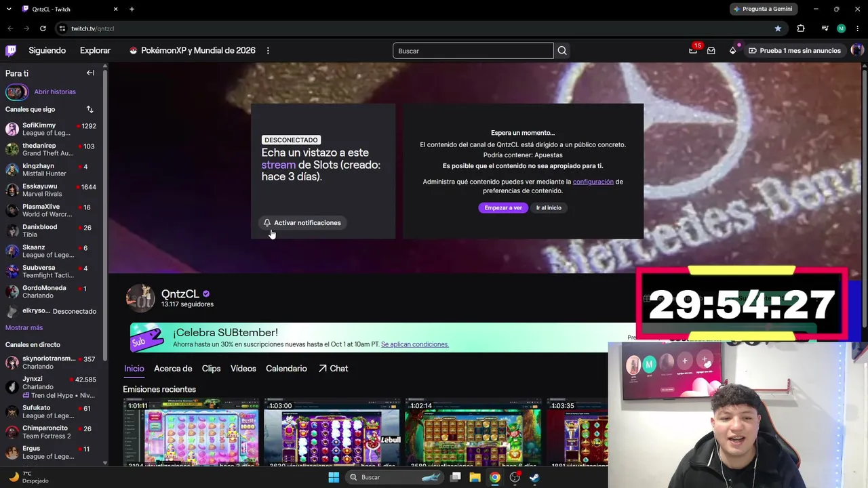Open GordoMoneda channel in sidebar
Viewport: 868px width, 488px height.
pos(52,292)
